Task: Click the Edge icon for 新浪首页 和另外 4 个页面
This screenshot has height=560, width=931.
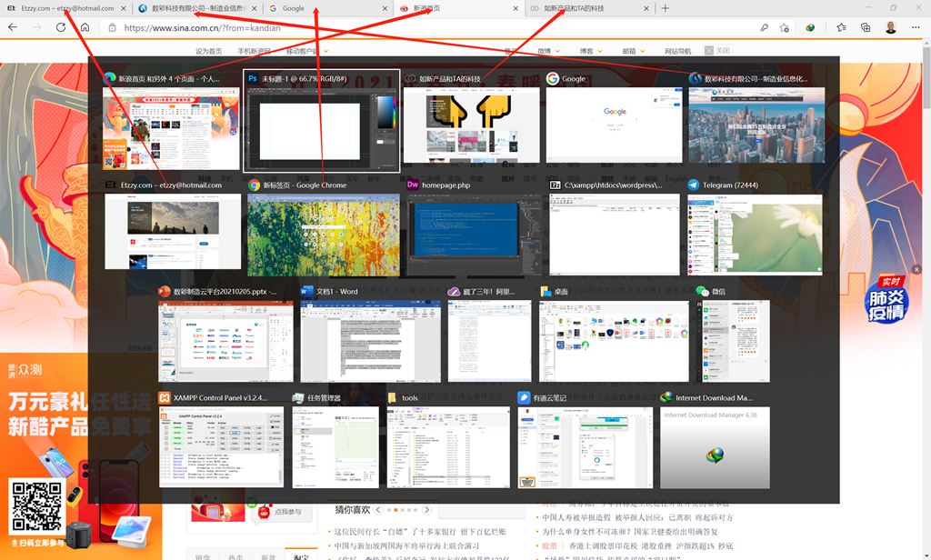Action: click(109, 78)
